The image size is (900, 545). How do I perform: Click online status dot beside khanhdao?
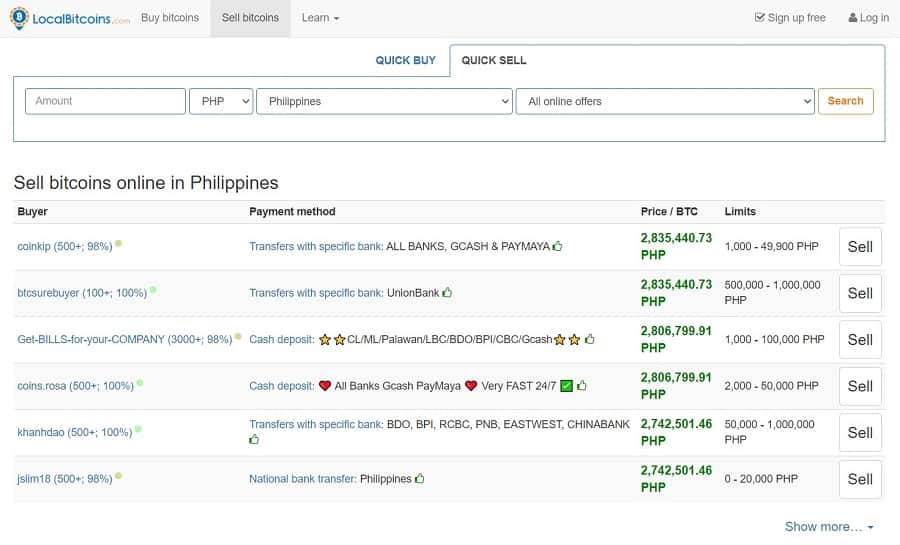(x=138, y=429)
